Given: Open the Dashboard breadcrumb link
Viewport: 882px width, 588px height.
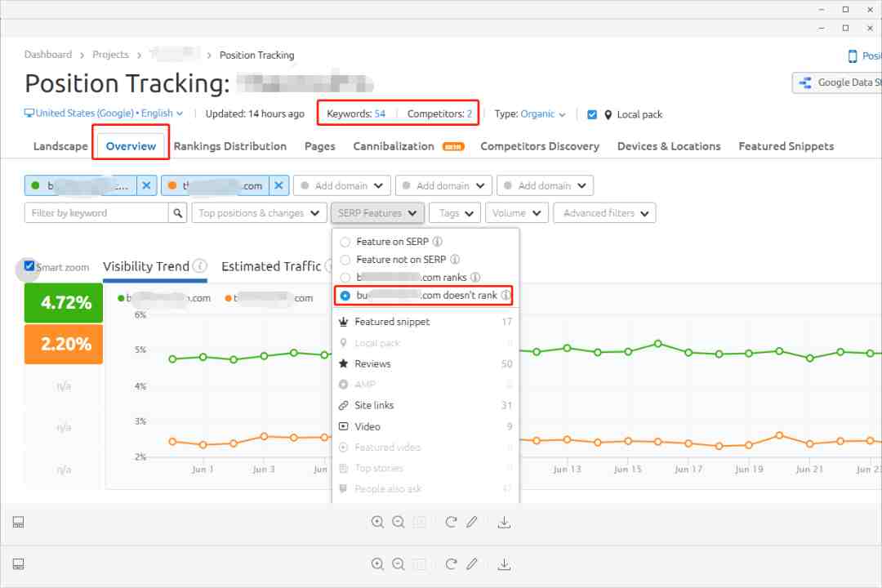Looking at the screenshot, I should [48, 55].
